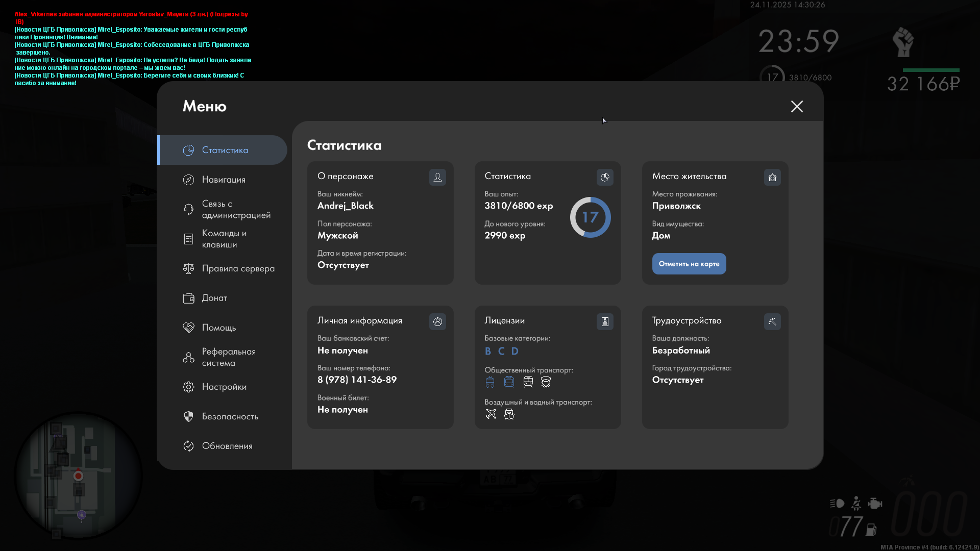Click the document icon in Лицензии card
Viewport: 980px width, 551px height.
(x=605, y=321)
